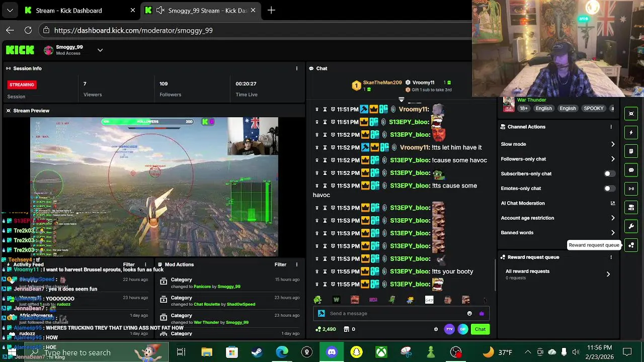The height and width of the screenshot is (362, 644).
Task: Click the War Thunder category title
Action: [x=531, y=100]
